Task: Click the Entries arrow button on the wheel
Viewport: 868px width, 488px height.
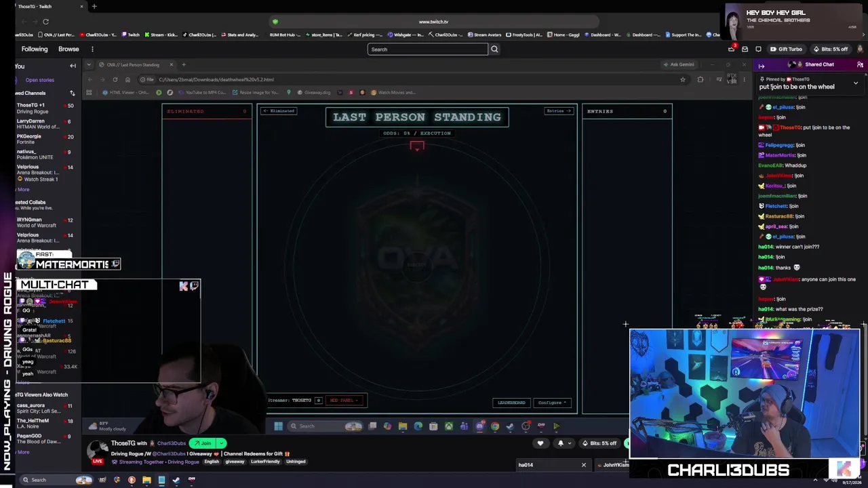Action: [x=559, y=111]
